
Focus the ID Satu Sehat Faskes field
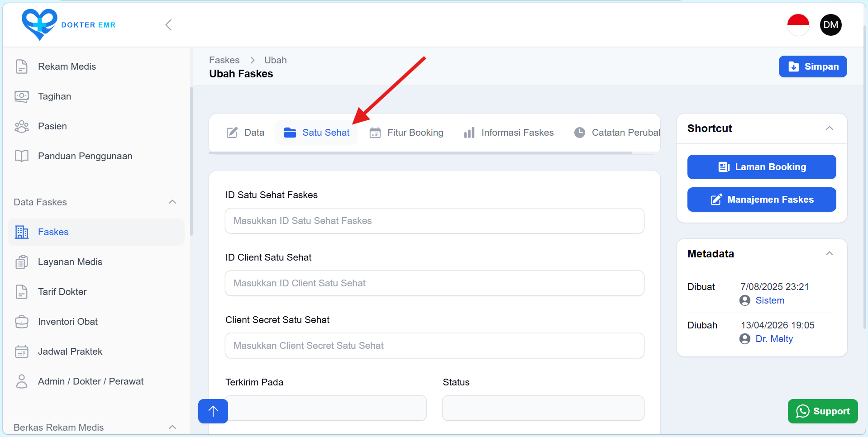click(434, 221)
